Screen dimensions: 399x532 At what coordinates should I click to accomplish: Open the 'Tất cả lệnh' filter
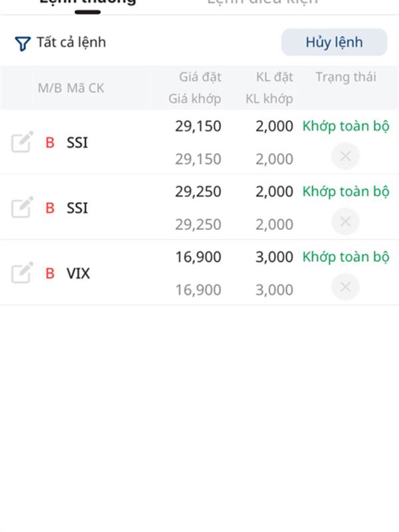point(70,43)
